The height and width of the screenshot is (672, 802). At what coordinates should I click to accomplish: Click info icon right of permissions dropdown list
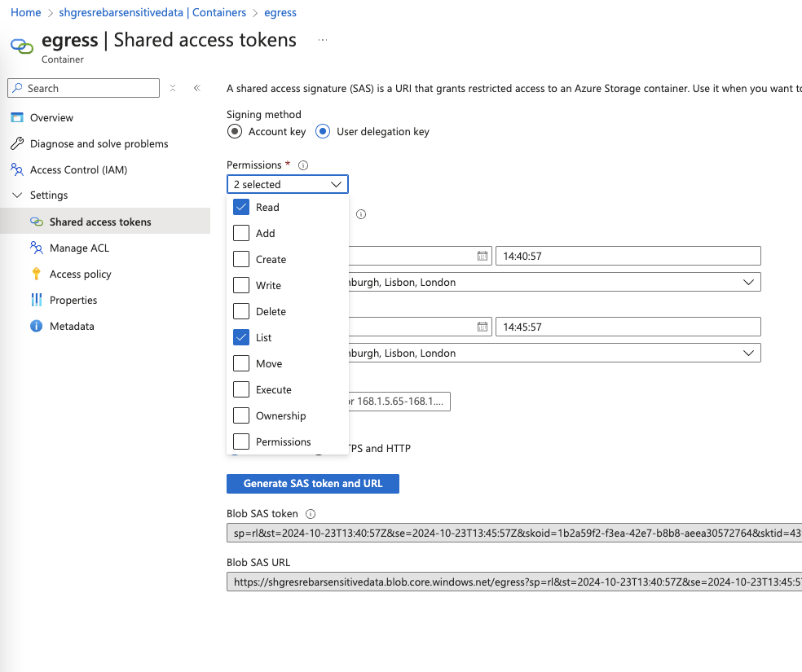[x=361, y=214]
